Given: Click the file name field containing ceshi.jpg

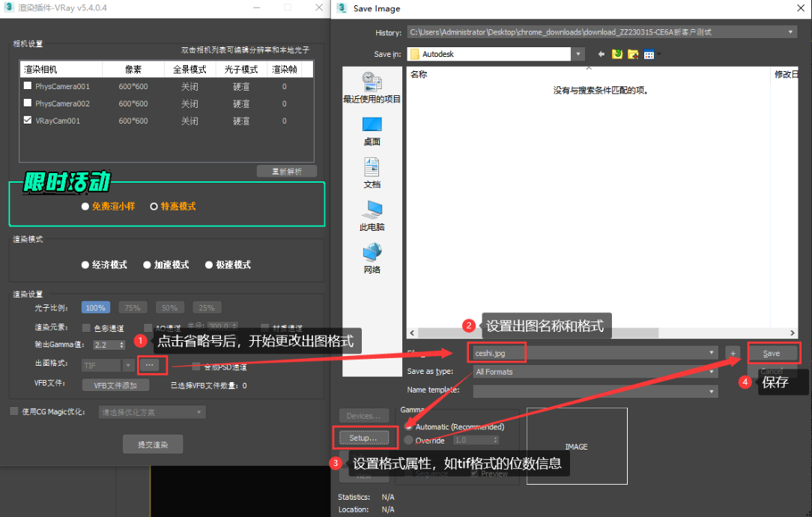Looking at the screenshot, I should 594,353.
